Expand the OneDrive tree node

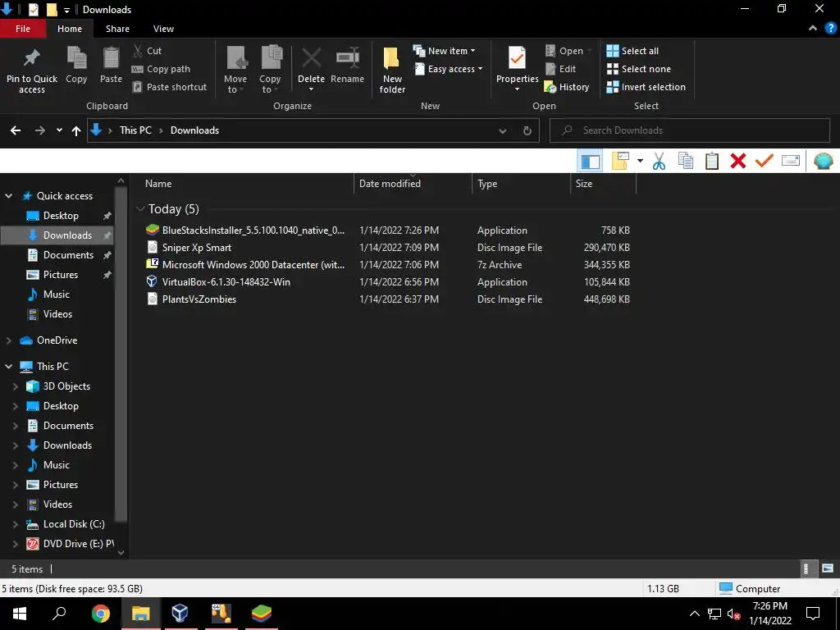pos(9,340)
